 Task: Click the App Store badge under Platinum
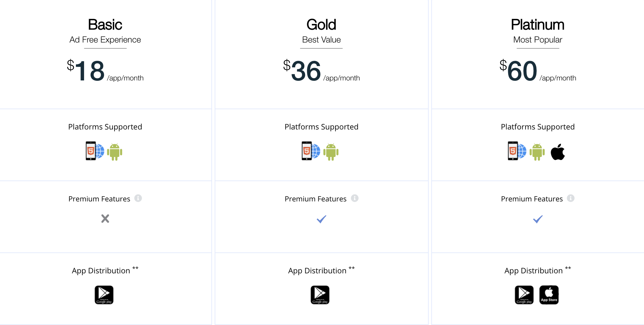[549, 295]
